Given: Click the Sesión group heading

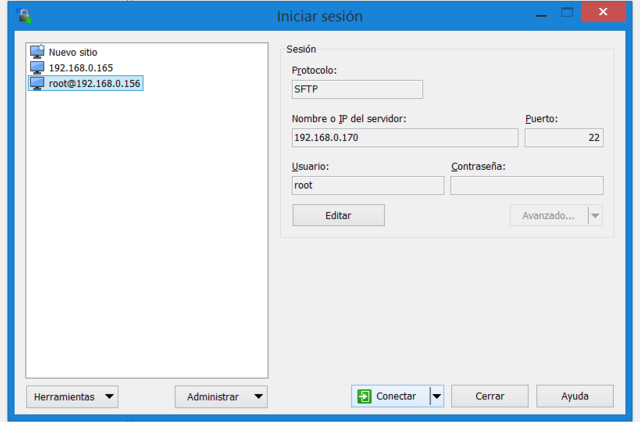Looking at the screenshot, I should [301, 49].
